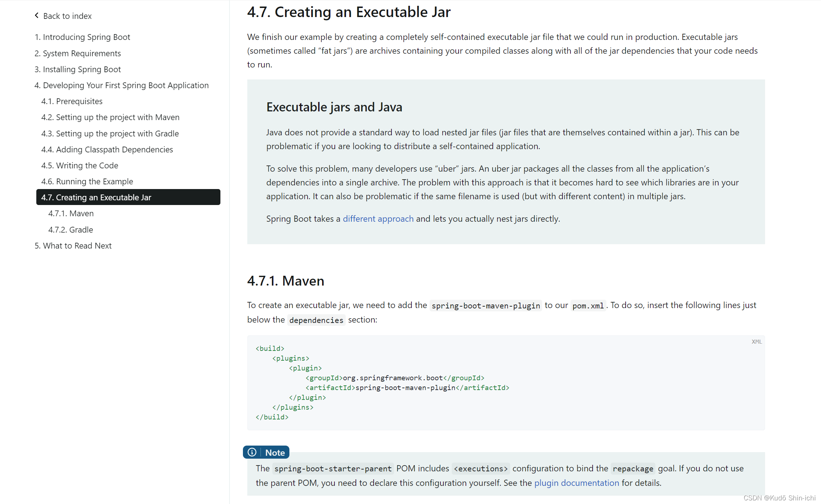Click the Note info circle icon
This screenshot has width=821, height=504.
coord(252,452)
